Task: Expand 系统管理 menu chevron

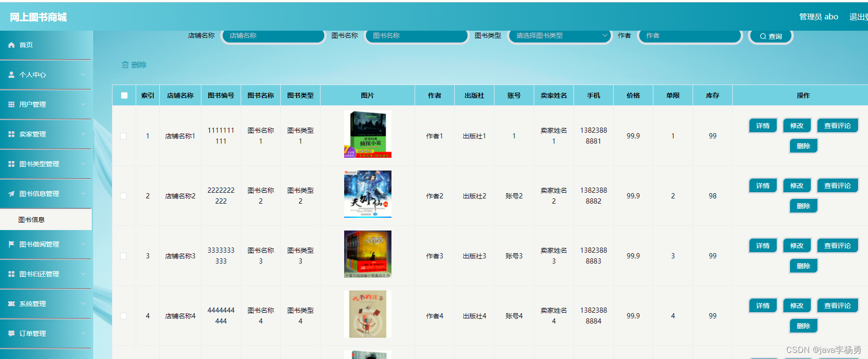Action: pyautogui.click(x=83, y=304)
